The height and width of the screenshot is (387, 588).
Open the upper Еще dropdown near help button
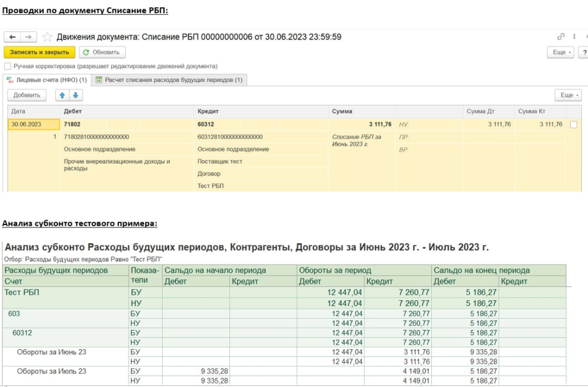560,52
